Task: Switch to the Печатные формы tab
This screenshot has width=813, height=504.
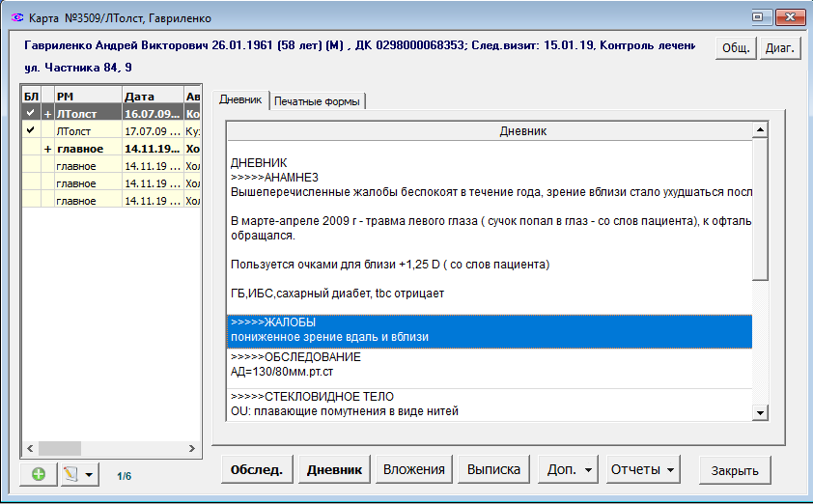Action: (x=319, y=101)
